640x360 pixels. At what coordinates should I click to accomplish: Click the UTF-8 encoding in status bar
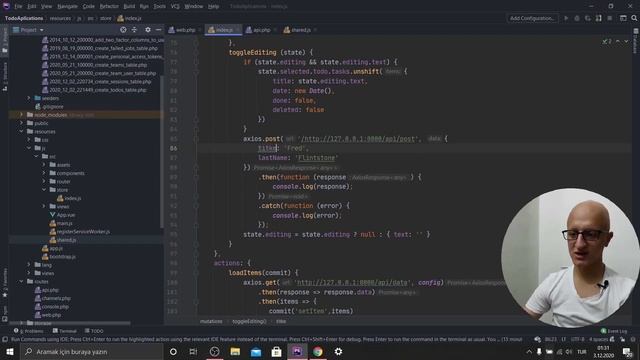coord(577,339)
